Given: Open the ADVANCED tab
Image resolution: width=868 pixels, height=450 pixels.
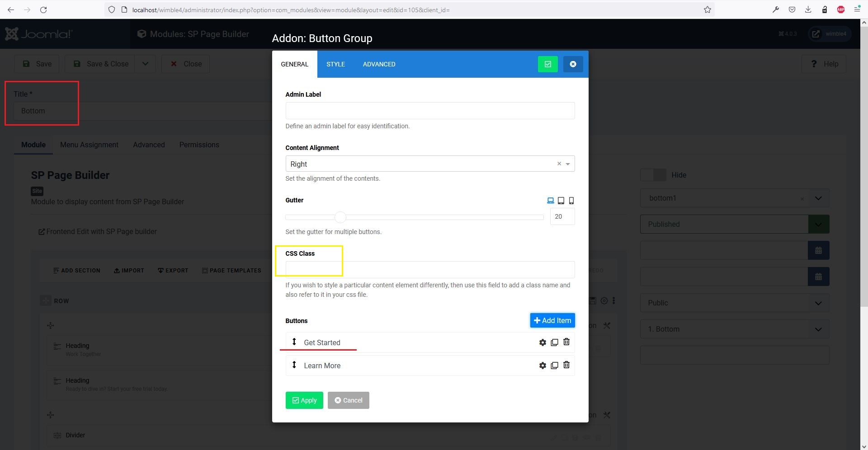Looking at the screenshot, I should click(x=379, y=64).
